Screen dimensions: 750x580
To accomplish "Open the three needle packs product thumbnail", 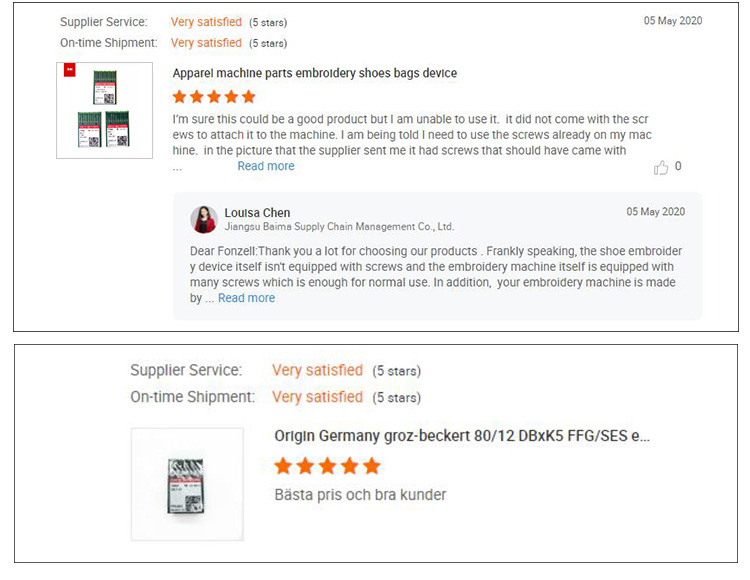I will [105, 110].
